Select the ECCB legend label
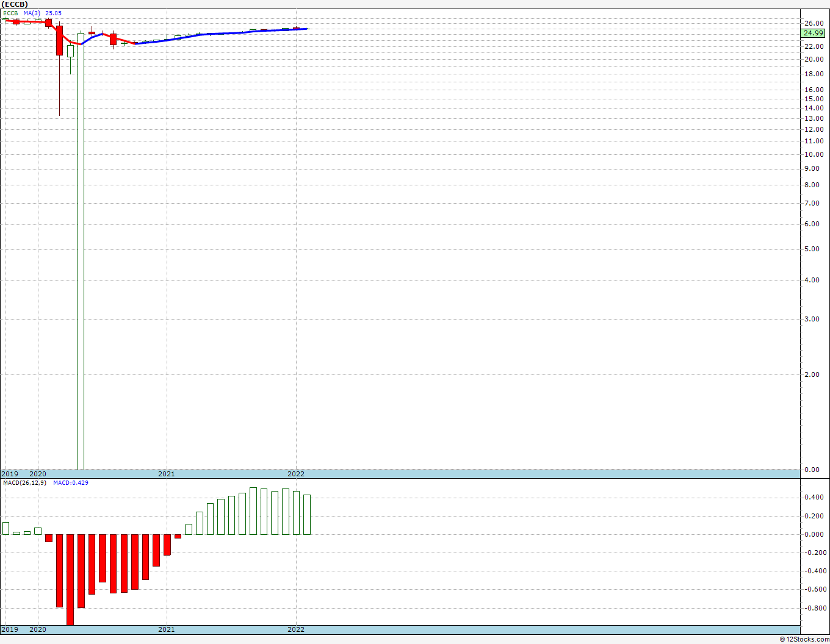 pyautogui.click(x=11, y=13)
